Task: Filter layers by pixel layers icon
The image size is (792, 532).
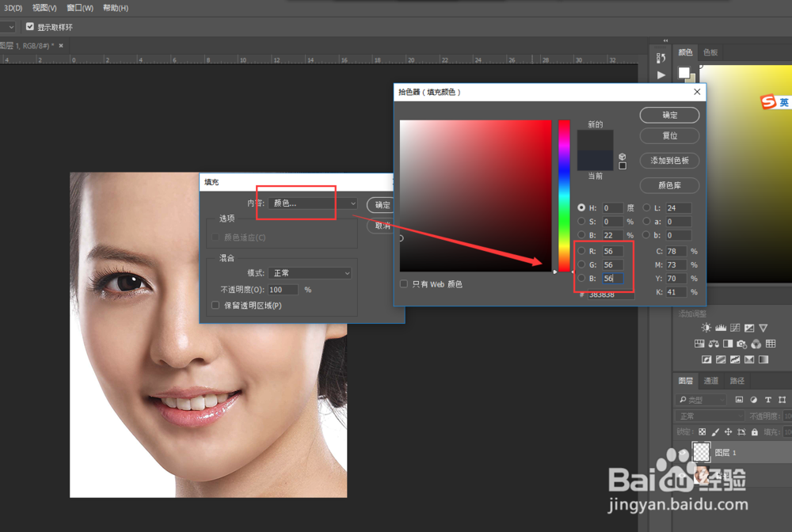Action: pos(739,400)
